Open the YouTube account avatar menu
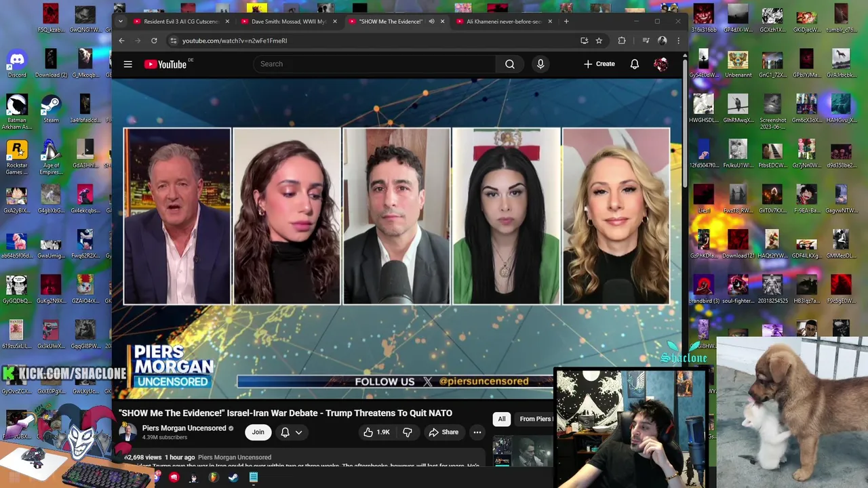 click(660, 64)
